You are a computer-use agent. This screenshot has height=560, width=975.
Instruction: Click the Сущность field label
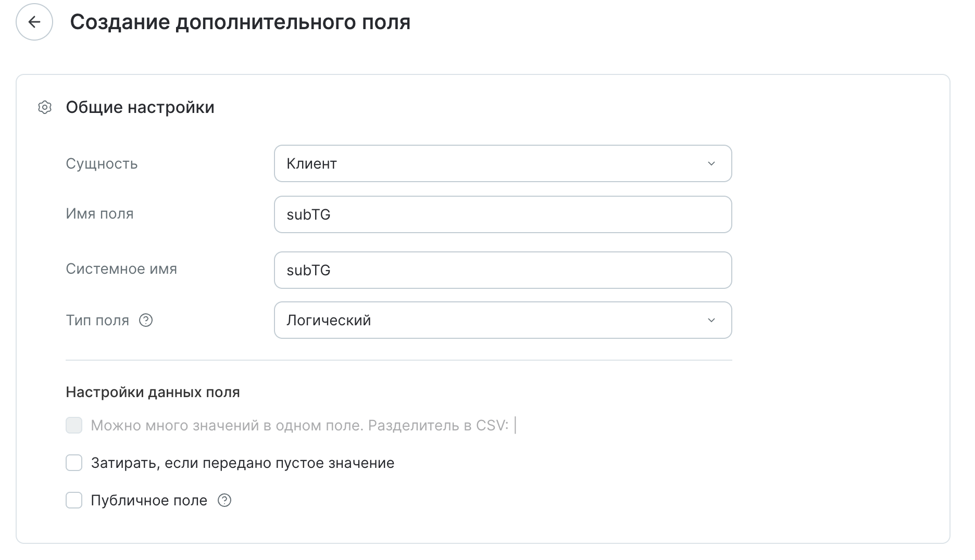click(x=102, y=163)
